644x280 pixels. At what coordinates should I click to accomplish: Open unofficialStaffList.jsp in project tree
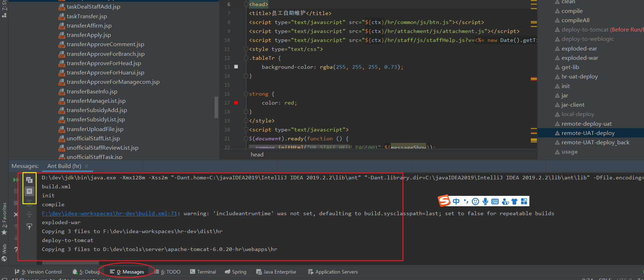[x=93, y=139]
